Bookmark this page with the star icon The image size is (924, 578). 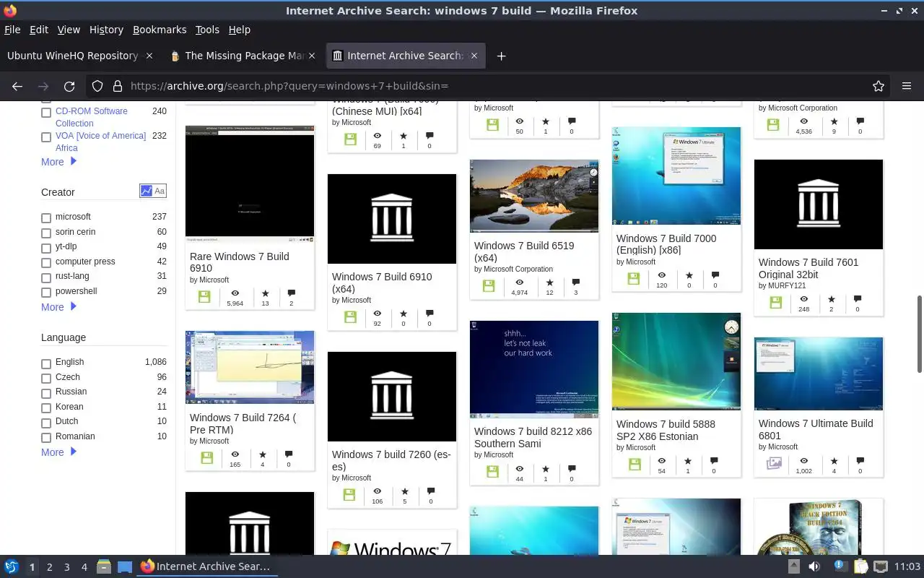879,86
